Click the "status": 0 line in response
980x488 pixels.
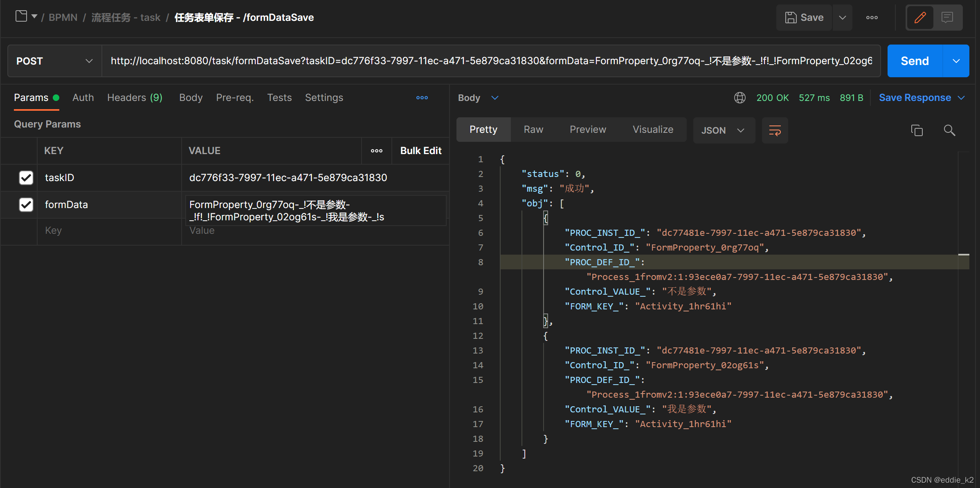tap(553, 174)
